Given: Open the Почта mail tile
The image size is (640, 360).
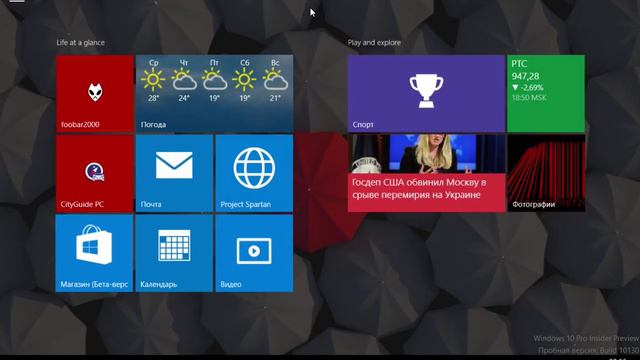Looking at the screenshot, I should 174,173.
